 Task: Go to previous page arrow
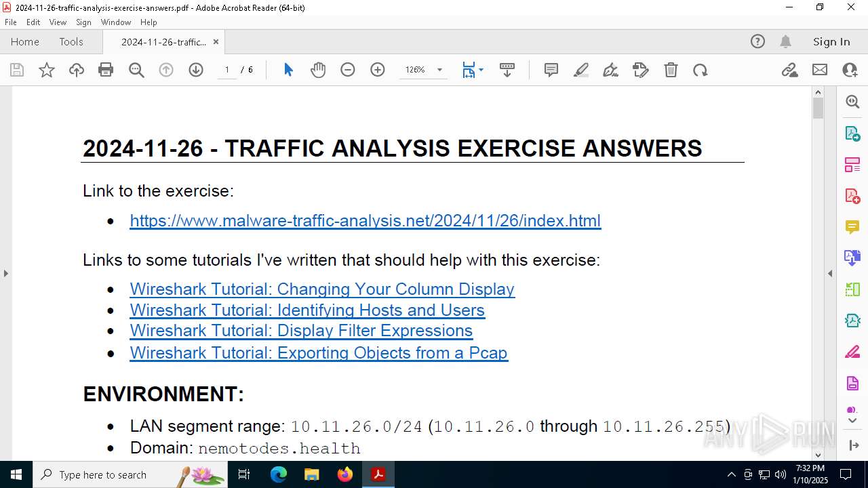166,70
